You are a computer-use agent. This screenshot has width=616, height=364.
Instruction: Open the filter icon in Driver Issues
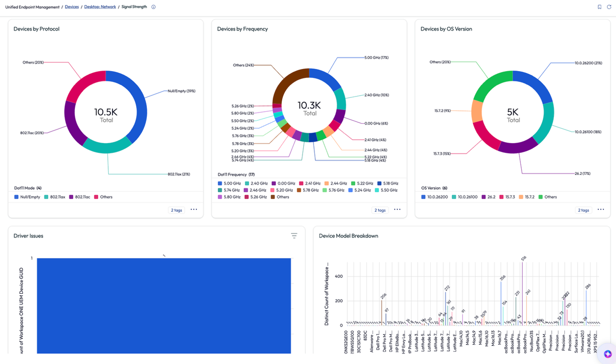pyautogui.click(x=294, y=236)
